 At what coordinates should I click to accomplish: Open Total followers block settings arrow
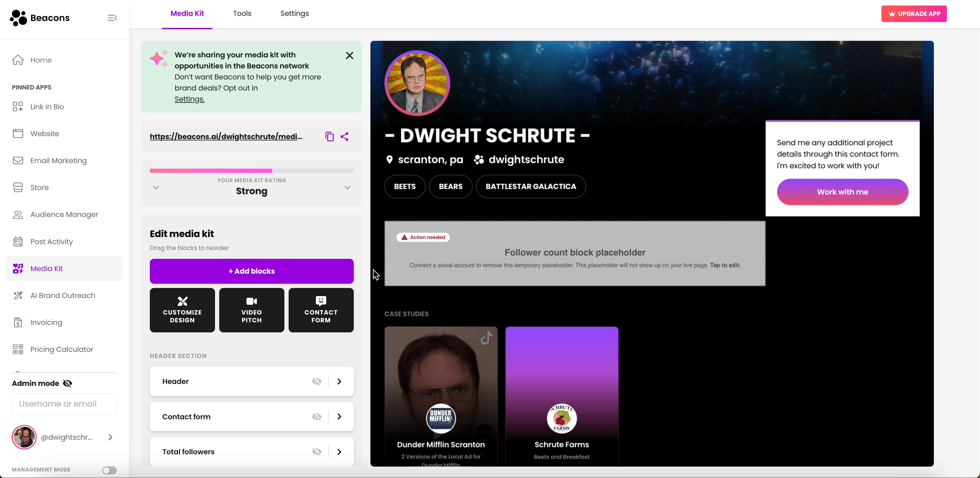click(339, 452)
